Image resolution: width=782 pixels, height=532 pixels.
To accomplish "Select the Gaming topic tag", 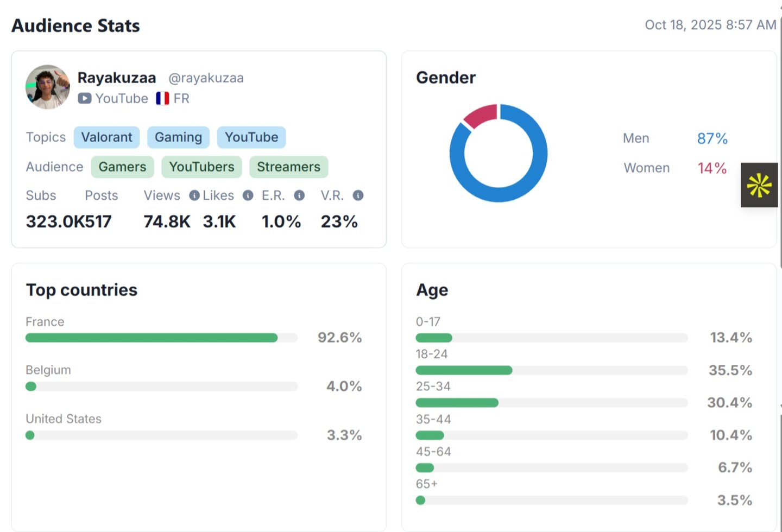I will [178, 137].
